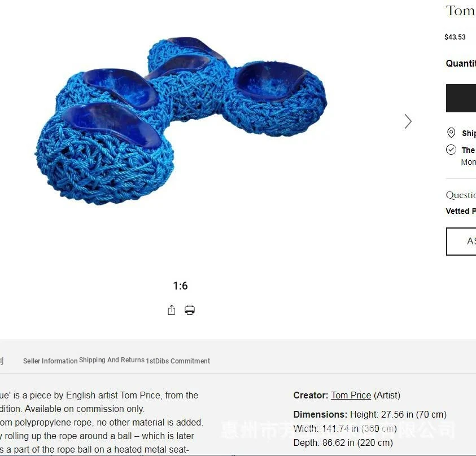Click the share icon below the image

pos(172,310)
